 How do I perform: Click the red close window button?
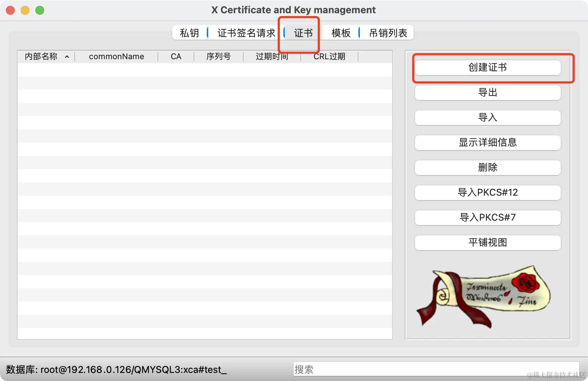point(10,10)
